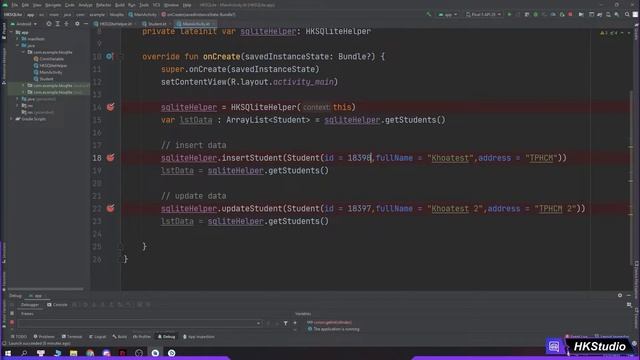640x360 pixels.
Task: Click the override gutter icon at onCreate
Action: tap(110, 56)
